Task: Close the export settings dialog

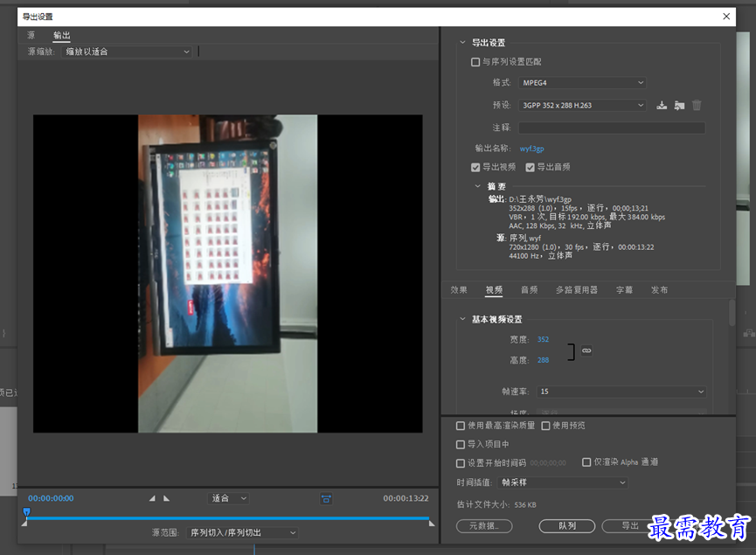Action: pos(726,17)
